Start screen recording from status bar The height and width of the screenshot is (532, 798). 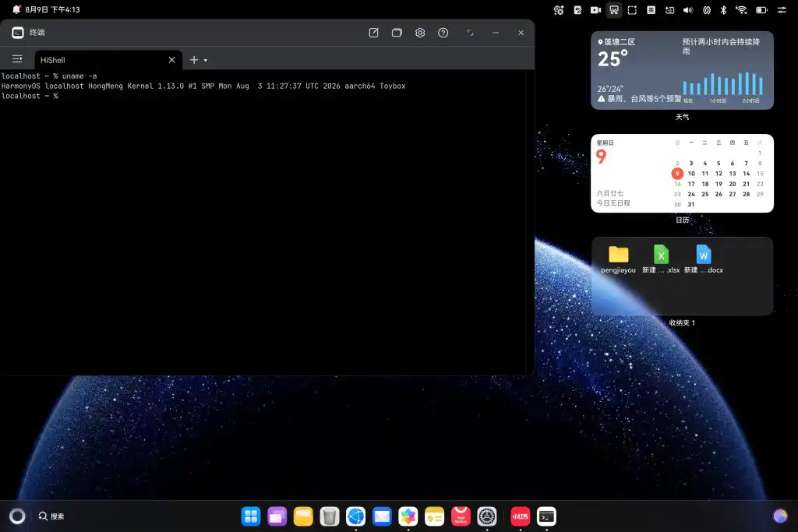click(x=595, y=10)
